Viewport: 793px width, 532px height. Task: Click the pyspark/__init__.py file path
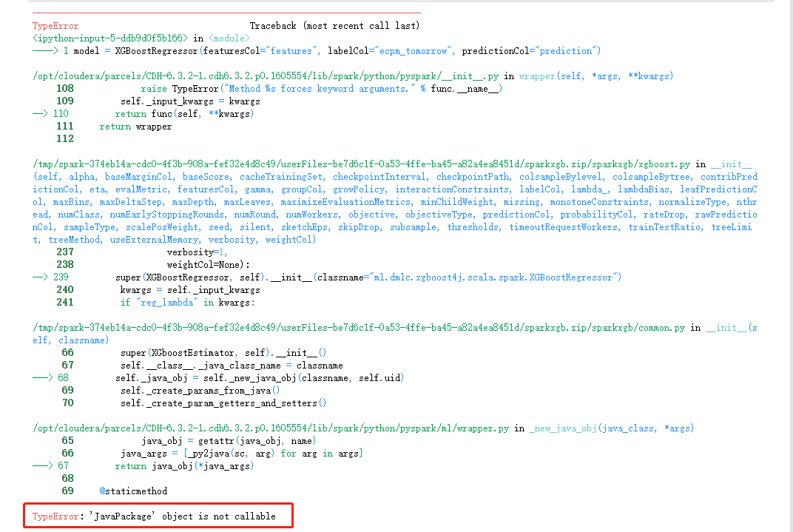pyautogui.click(x=266, y=76)
